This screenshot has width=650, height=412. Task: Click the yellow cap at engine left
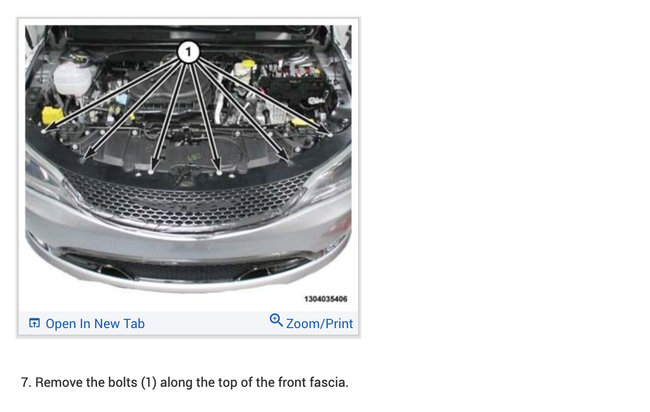click(x=52, y=115)
